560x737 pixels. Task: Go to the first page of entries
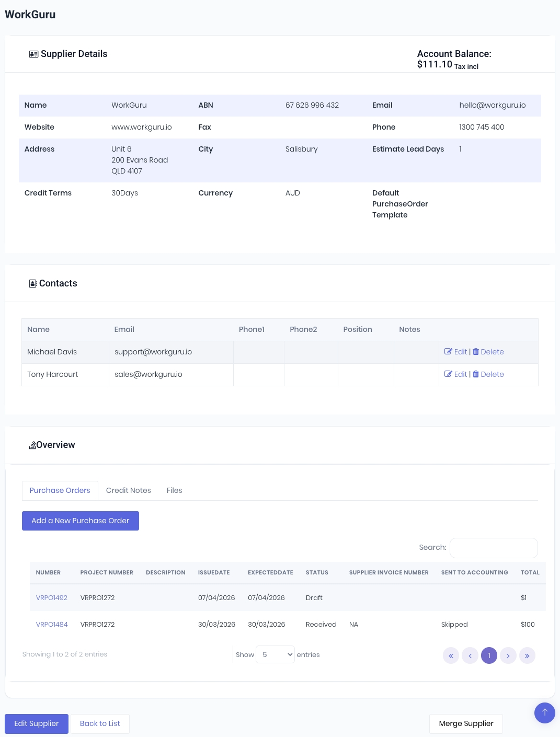pos(451,655)
